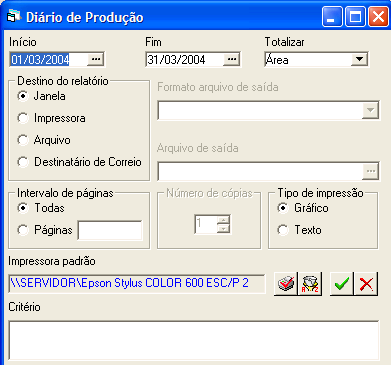391x365 pixels.
Task: Select the Impressora destination radio button
Action: click(23, 118)
